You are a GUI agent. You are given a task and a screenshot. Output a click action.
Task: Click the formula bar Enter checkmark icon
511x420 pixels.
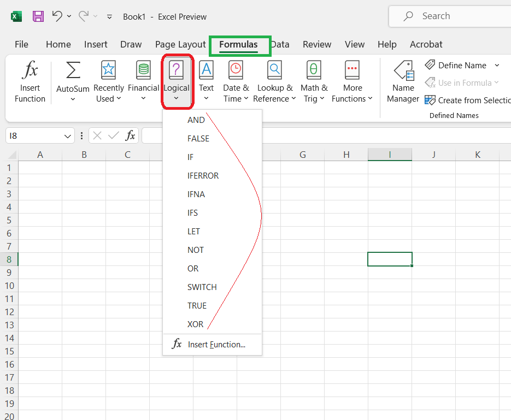114,135
